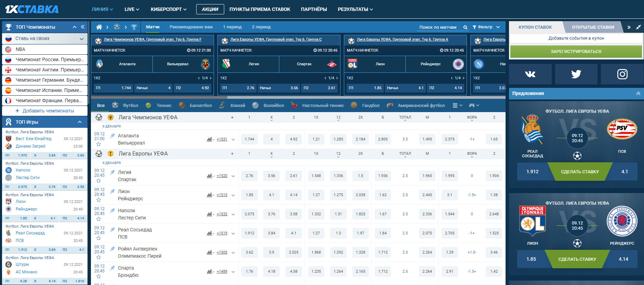Open the VK social network icon
Image resolution: width=644 pixels, height=285 pixels.
pyautogui.click(x=530, y=74)
